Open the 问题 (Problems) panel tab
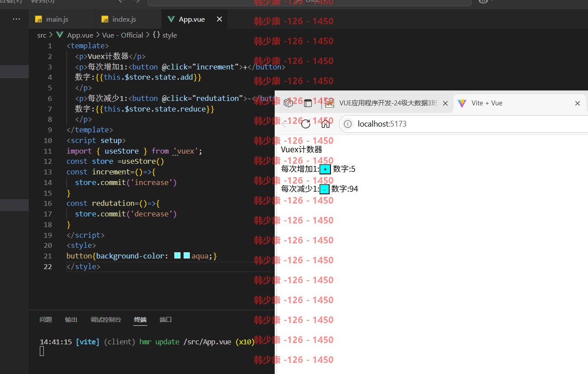The height and width of the screenshot is (374, 588). pyautogui.click(x=46, y=320)
